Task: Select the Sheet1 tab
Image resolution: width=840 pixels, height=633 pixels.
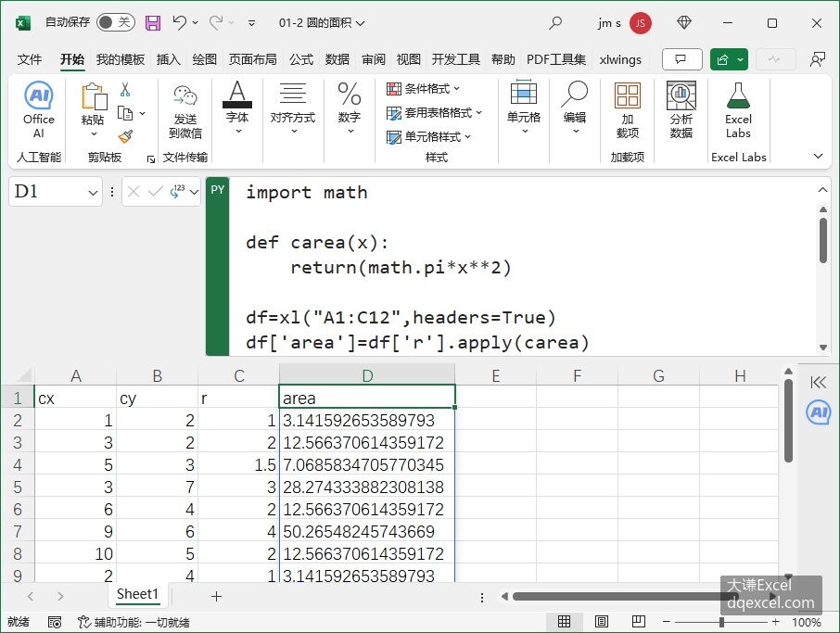Action: [137, 594]
